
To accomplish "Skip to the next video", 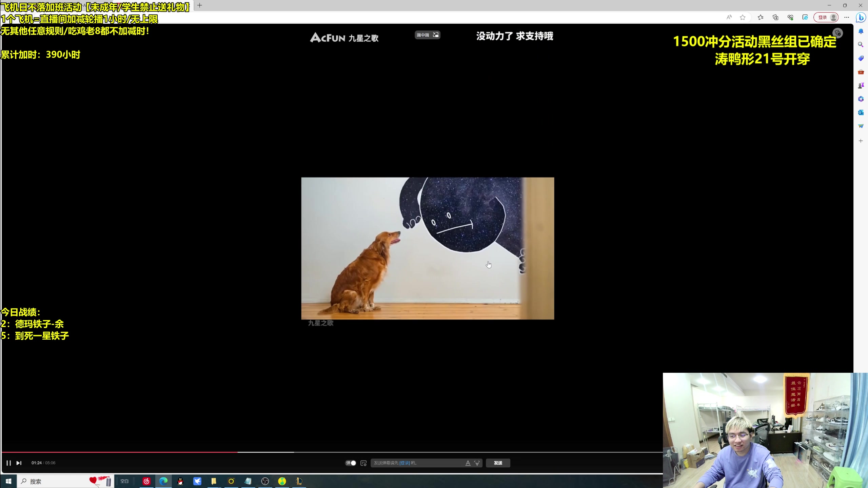I will click(19, 463).
